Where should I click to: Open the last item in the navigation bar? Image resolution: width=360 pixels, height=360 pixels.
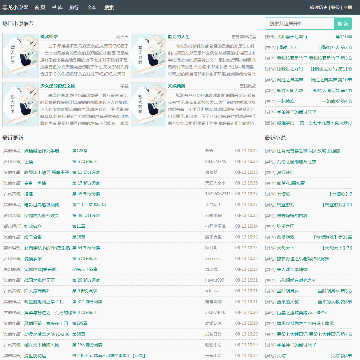pyautogui.click(x=109, y=7)
